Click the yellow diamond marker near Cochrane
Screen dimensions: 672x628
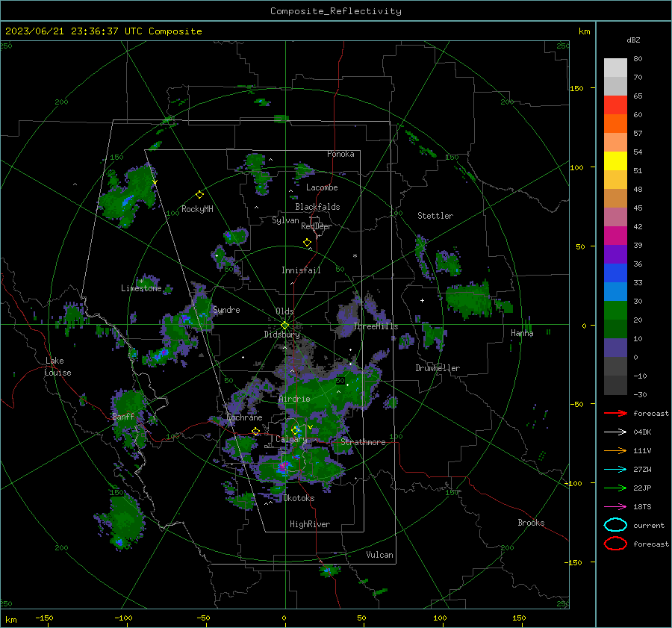(255, 432)
